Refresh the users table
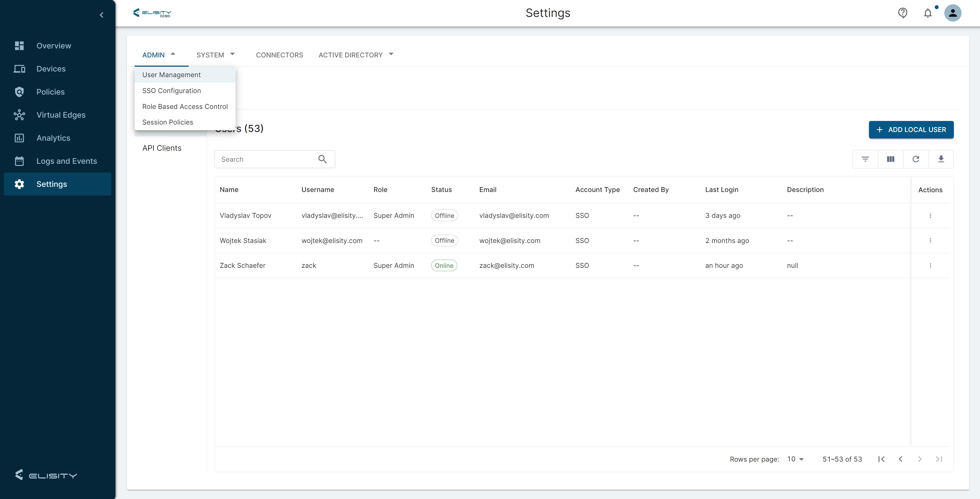The image size is (980, 499). tap(915, 159)
